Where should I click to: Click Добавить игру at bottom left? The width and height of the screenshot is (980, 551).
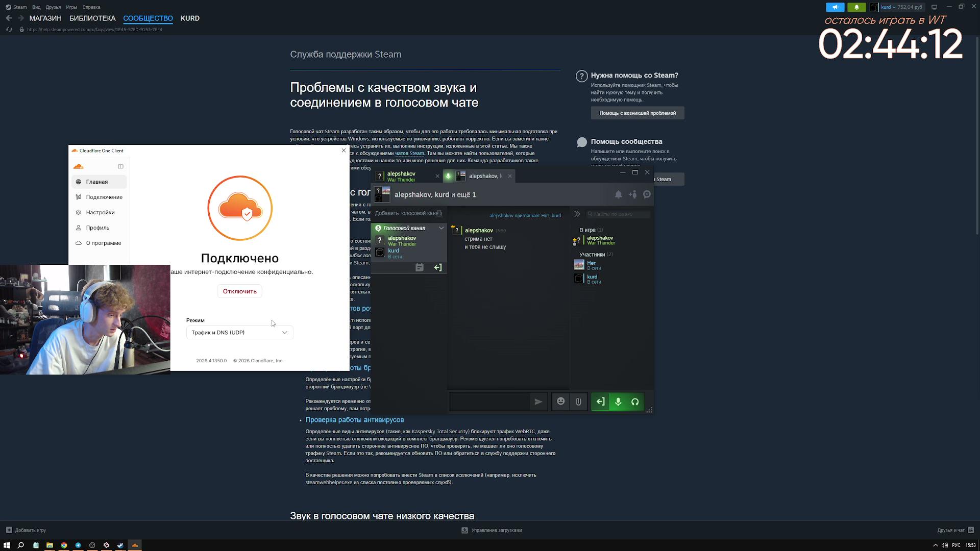coord(27,530)
